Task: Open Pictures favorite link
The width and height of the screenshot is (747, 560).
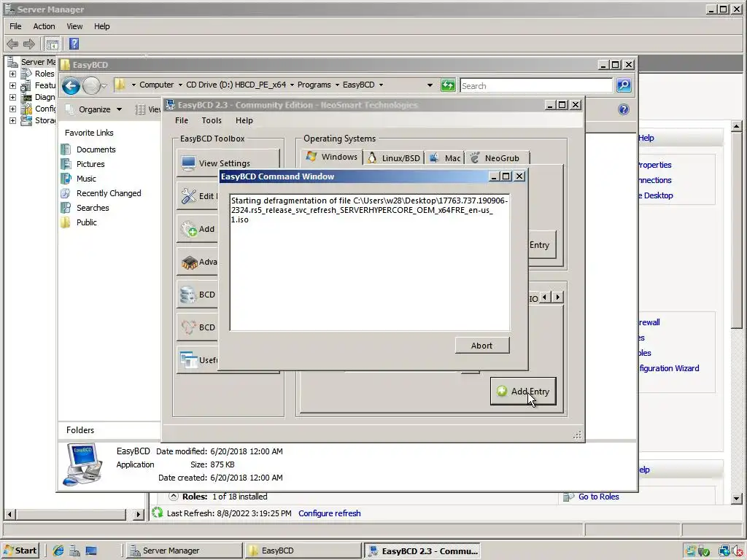Action: [90, 164]
